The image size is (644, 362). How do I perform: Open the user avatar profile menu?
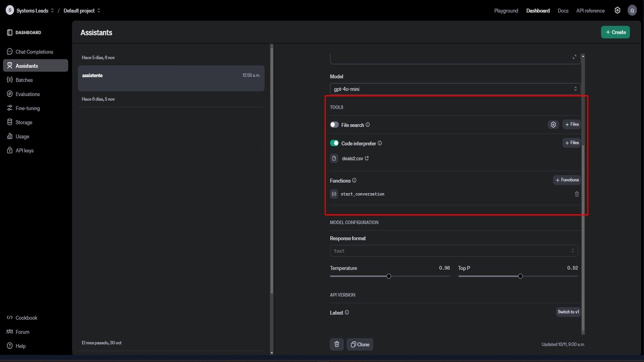(632, 11)
